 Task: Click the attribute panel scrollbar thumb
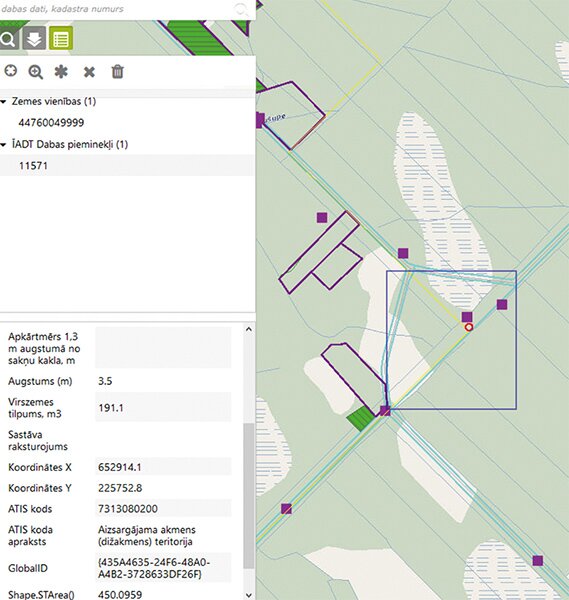click(249, 496)
